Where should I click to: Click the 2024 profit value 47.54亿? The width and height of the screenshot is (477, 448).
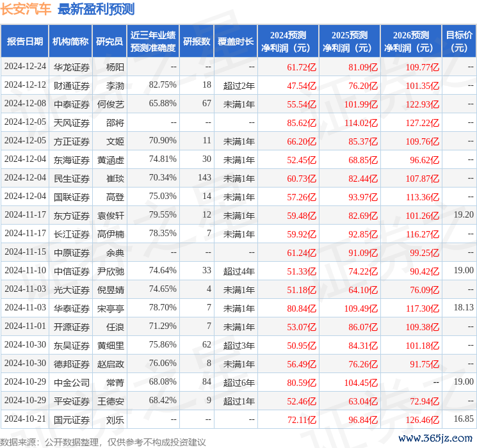(302, 86)
